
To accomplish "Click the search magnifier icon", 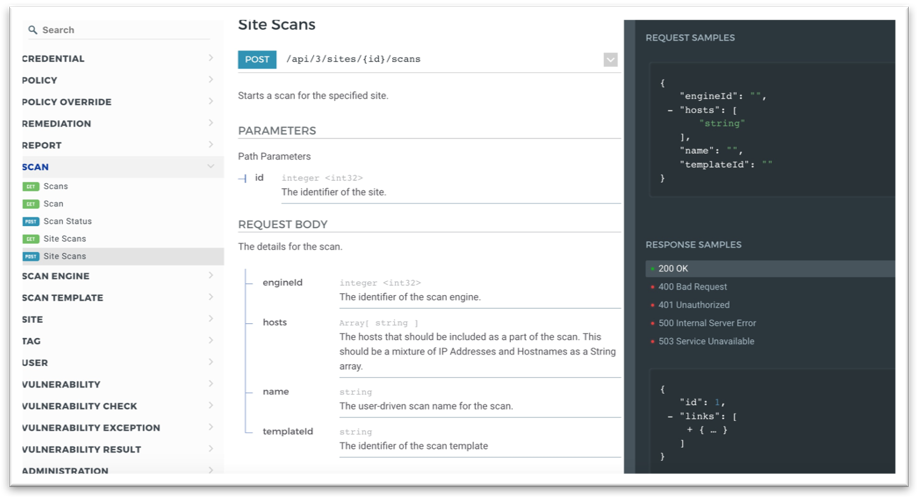I will coord(33,30).
